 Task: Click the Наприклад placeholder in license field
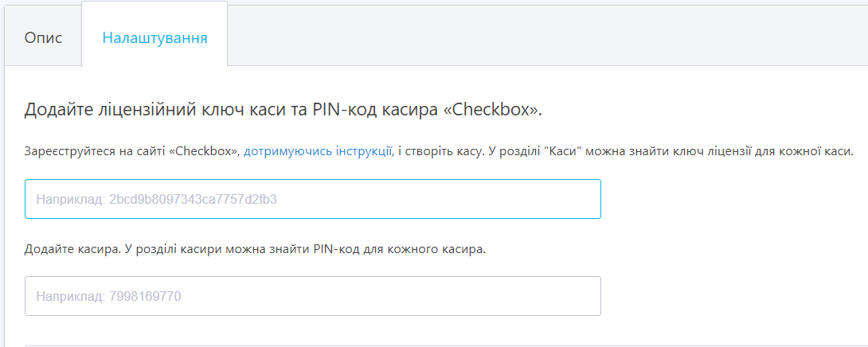pyautogui.click(x=70, y=199)
